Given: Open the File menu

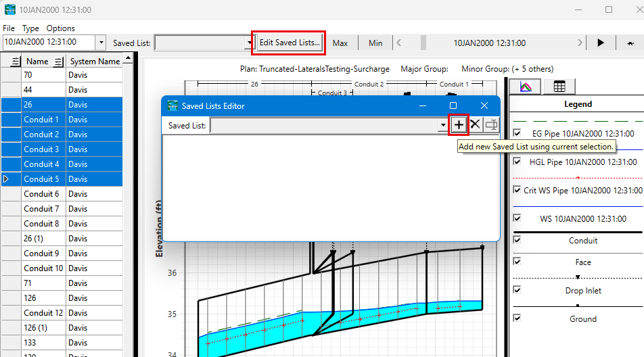Looking at the screenshot, I should (9, 28).
